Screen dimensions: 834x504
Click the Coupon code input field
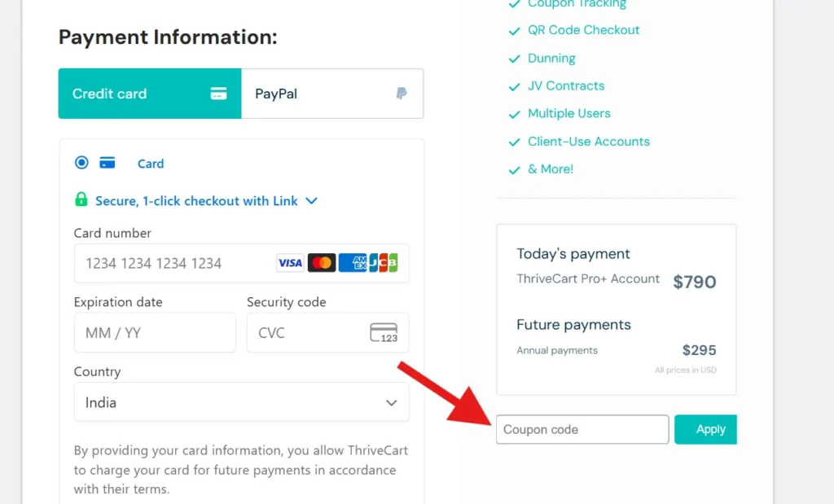582,429
